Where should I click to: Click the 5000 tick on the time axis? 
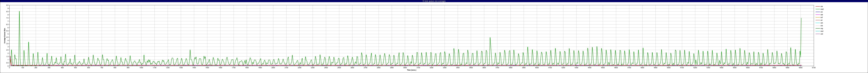coord(669,68)
